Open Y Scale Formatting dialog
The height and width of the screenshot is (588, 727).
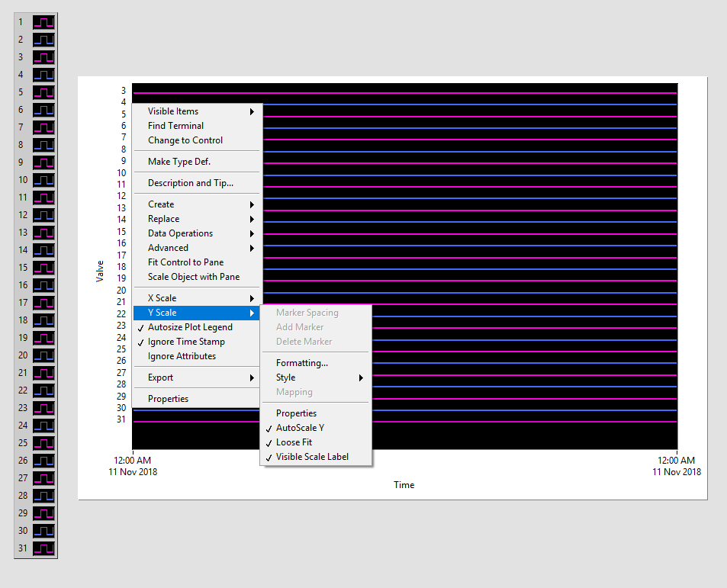coord(317,363)
